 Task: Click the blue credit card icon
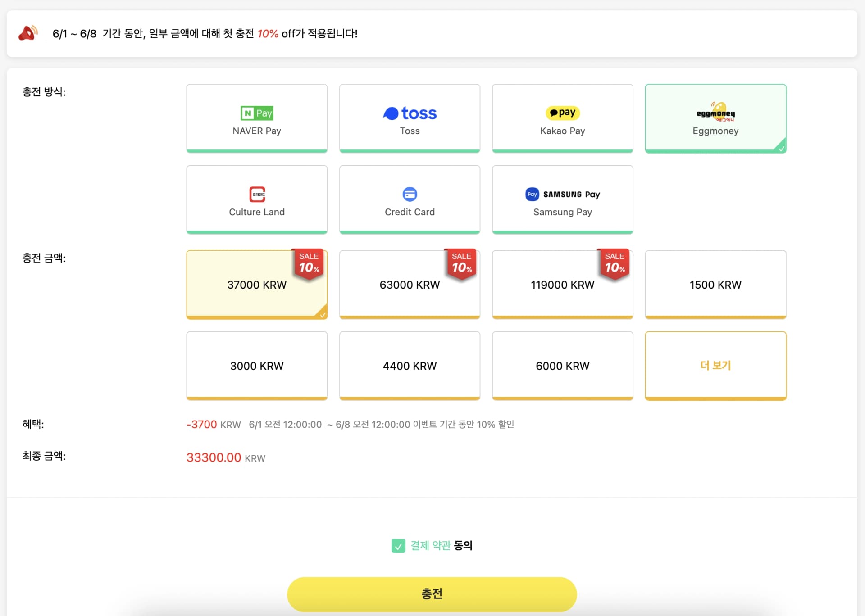[x=410, y=194]
